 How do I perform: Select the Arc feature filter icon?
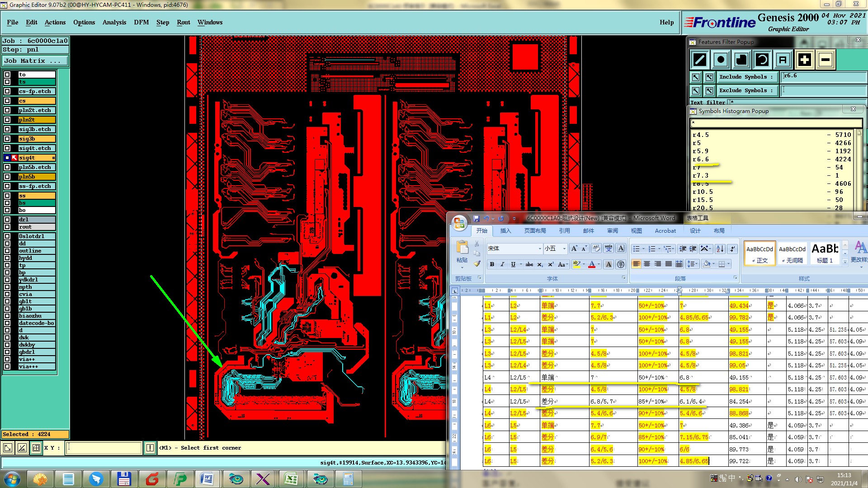(x=762, y=60)
